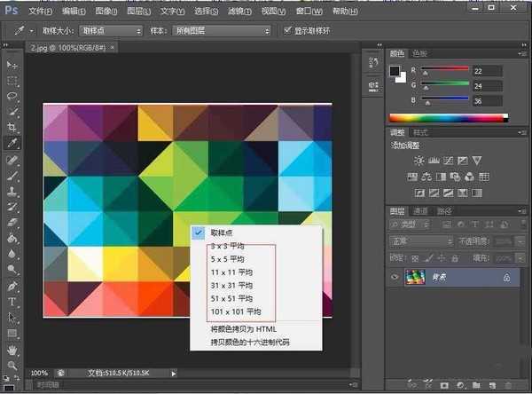Select the Zoom magnifier tool
This screenshot has width=532, height=394.
(x=12, y=365)
